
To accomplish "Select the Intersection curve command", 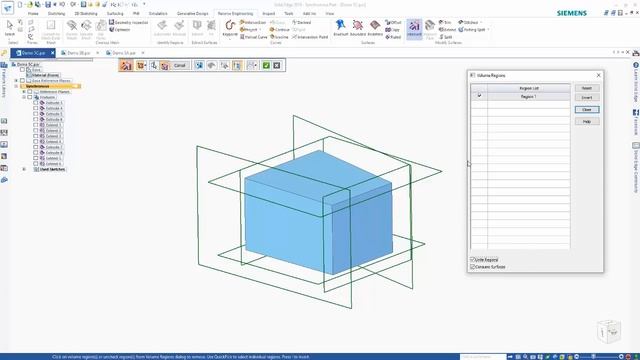I will (253, 22).
